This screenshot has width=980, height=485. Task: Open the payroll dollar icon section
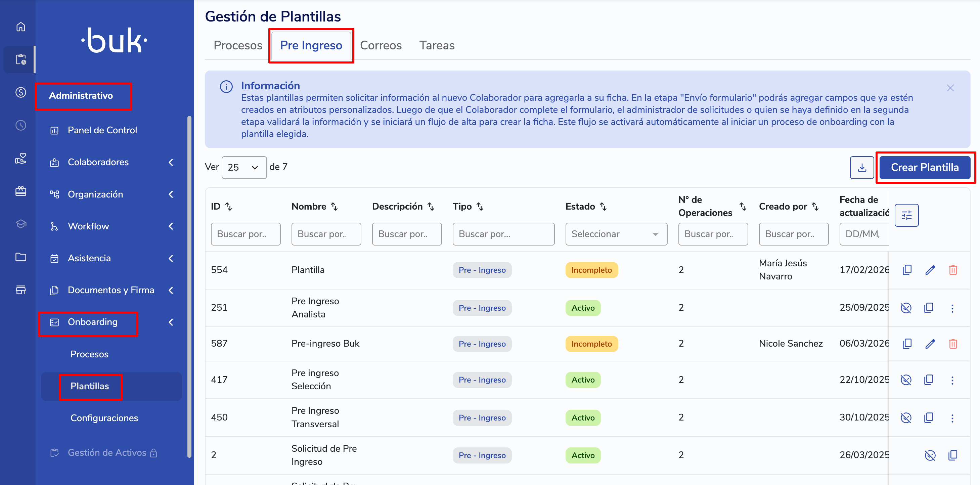click(20, 92)
